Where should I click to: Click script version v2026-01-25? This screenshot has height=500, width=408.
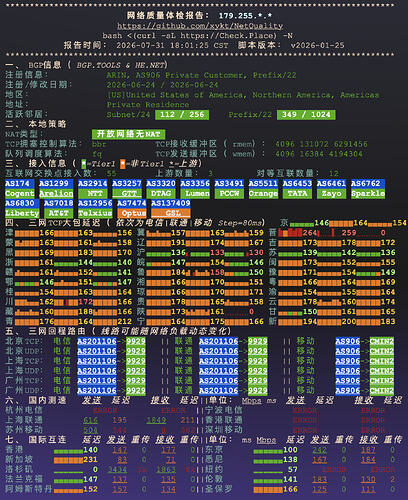(x=317, y=45)
